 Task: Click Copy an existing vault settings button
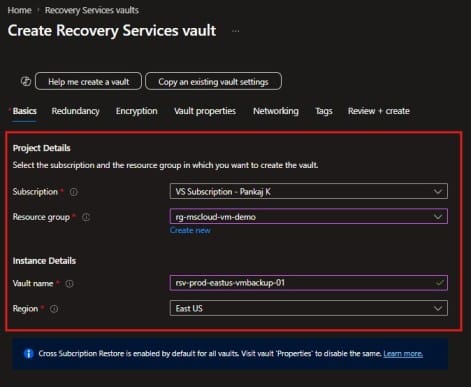(213, 81)
